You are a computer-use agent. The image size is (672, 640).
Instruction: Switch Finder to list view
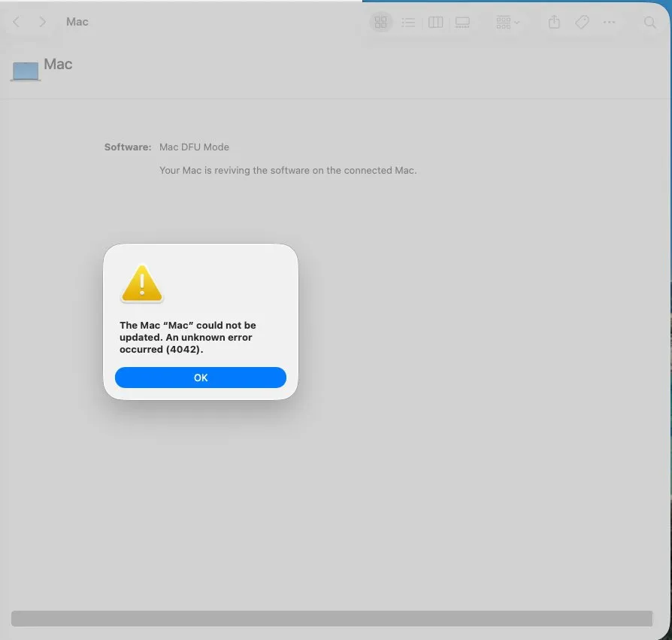[x=408, y=23]
